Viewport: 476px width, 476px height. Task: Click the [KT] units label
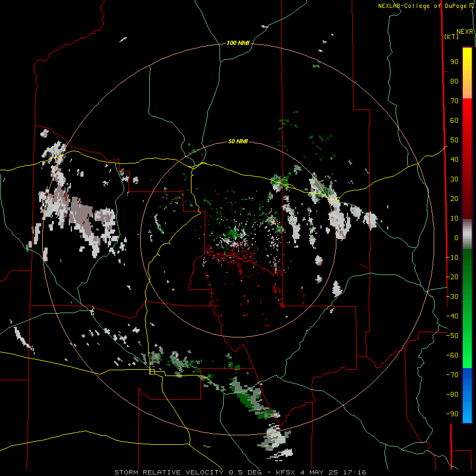point(451,36)
